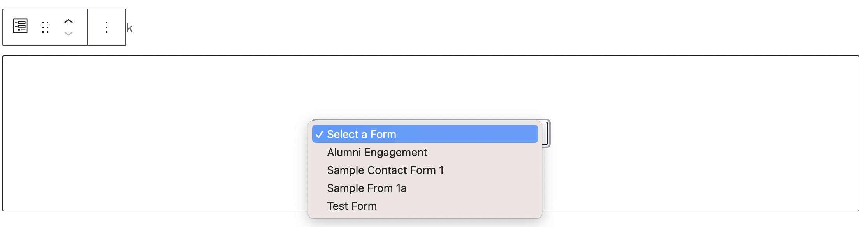Click empty left area inside form block

point(156,133)
